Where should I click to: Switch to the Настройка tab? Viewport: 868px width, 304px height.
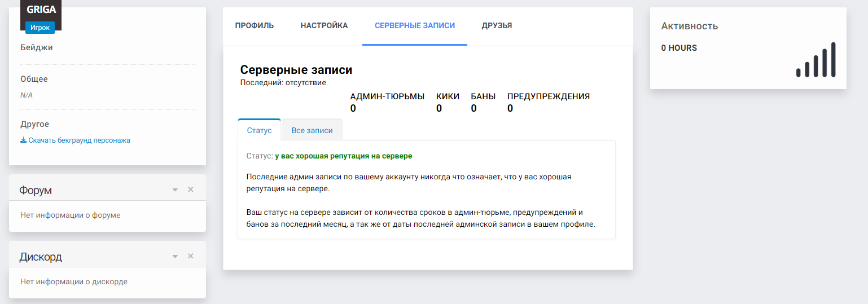324,25
